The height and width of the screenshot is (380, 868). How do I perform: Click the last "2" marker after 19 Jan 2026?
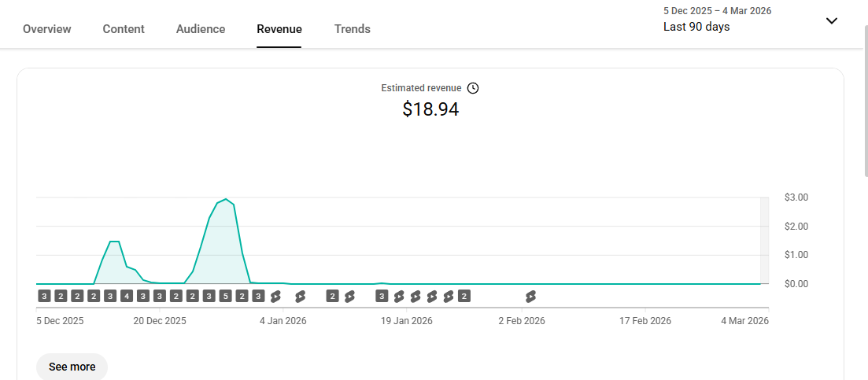tap(464, 297)
